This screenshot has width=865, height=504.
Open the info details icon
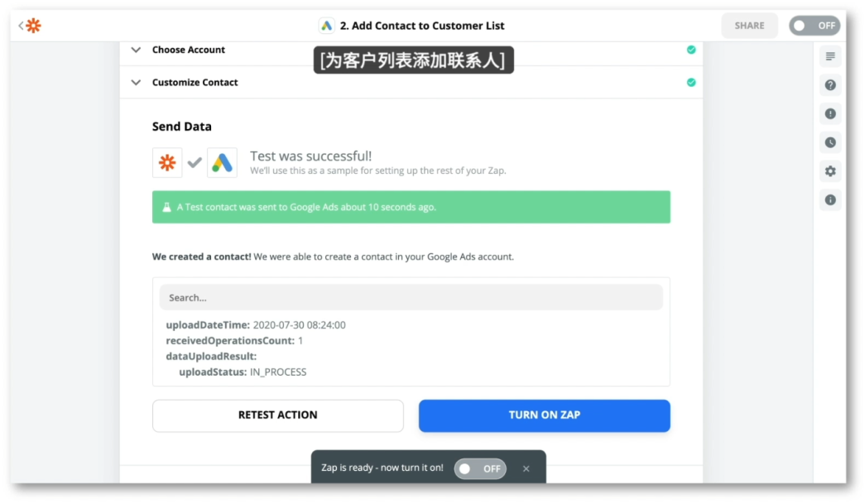[829, 199]
